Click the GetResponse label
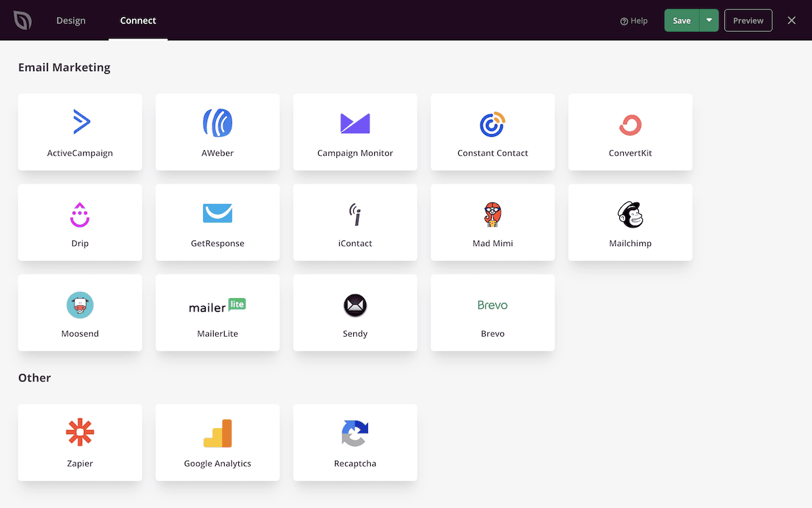Viewport: 812px width, 508px height. click(x=218, y=243)
